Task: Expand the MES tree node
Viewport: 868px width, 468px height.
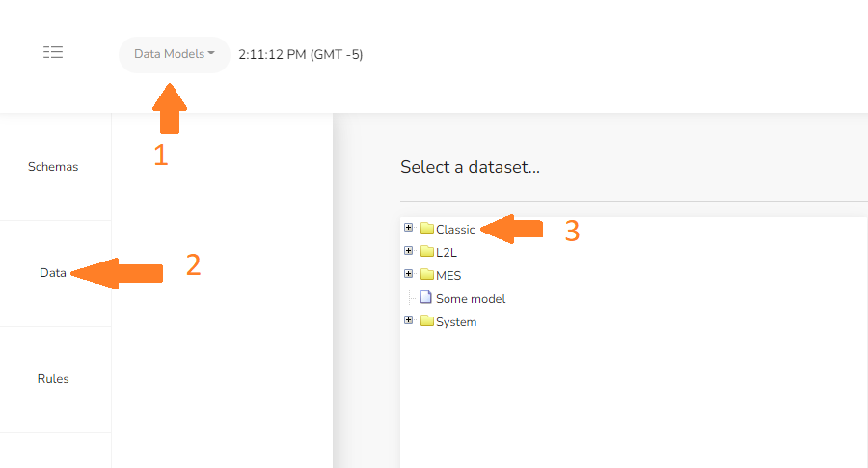Action: click(409, 274)
